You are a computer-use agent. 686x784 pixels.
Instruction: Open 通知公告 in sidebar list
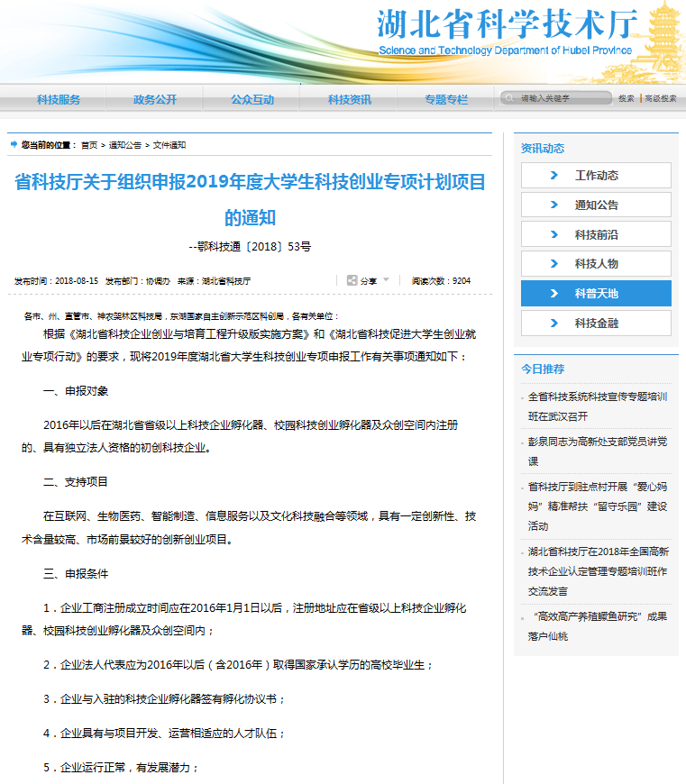coord(596,205)
